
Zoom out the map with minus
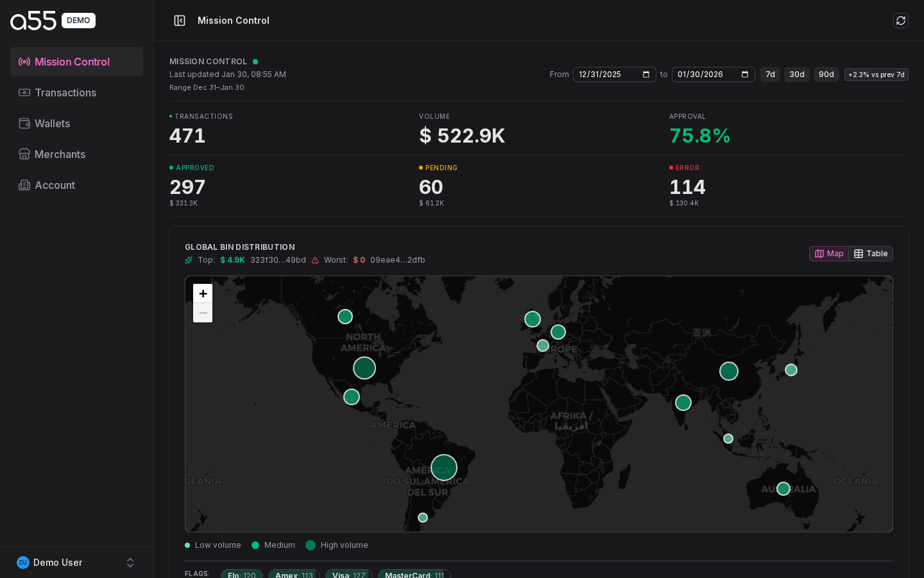[203, 313]
